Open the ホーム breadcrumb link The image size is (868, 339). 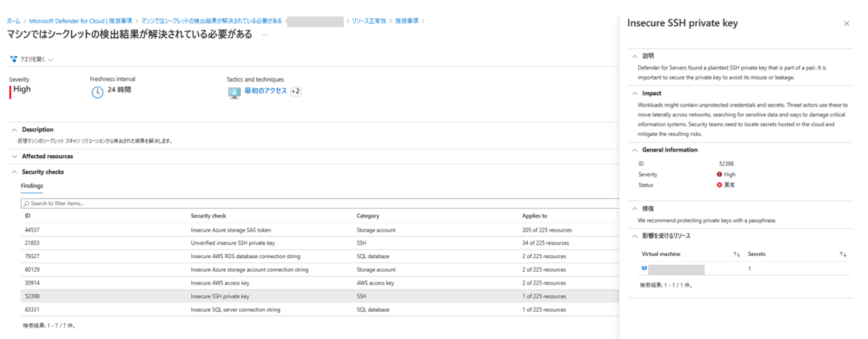click(14, 21)
